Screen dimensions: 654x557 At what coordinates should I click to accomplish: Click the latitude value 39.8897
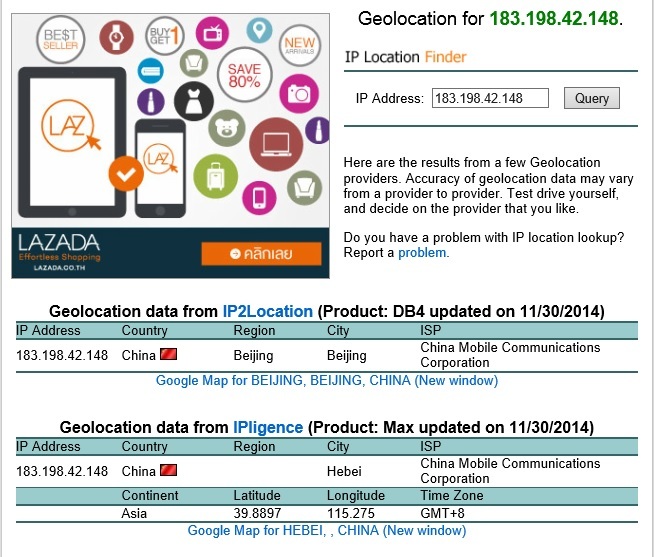(x=257, y=513)
